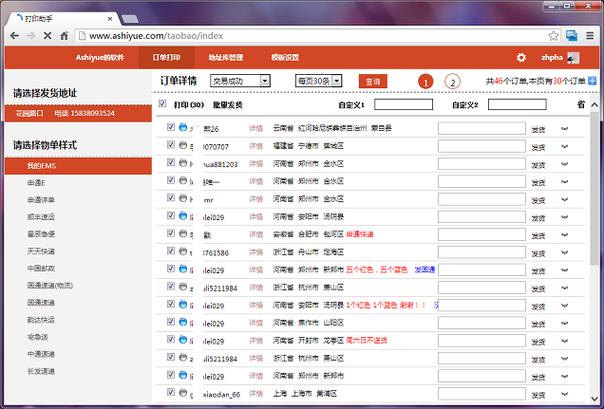Switch to the 模板设置 nav tab
The image size is (604, 409).
click(x=285, y=58)
